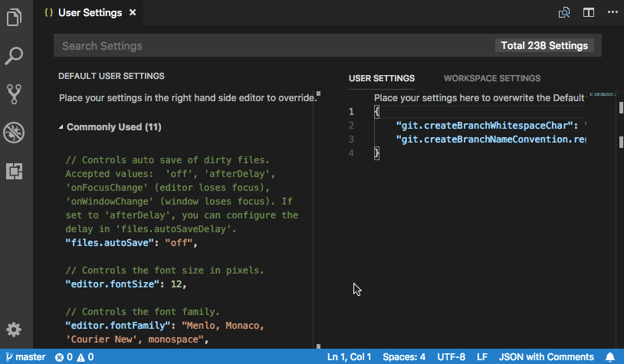Viewport: 624px width, 364px height.
Task: Select the User Settings scope tab
Action: point(382,78)
